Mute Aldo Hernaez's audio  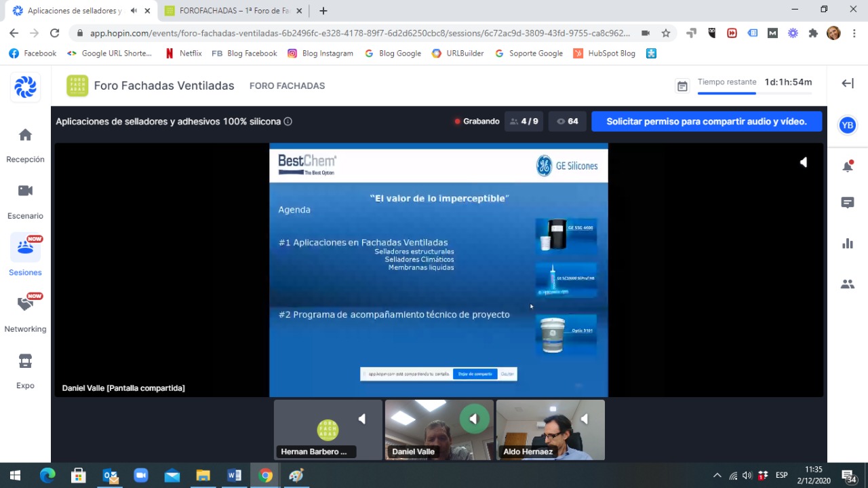tap(584, 419)
